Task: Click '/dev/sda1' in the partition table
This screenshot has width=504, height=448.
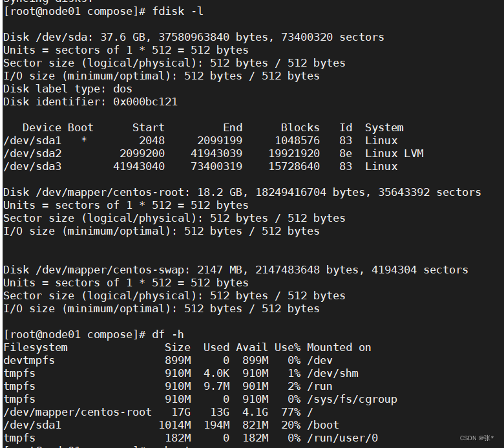Action: pyautogui.click(x=32, y=140)
